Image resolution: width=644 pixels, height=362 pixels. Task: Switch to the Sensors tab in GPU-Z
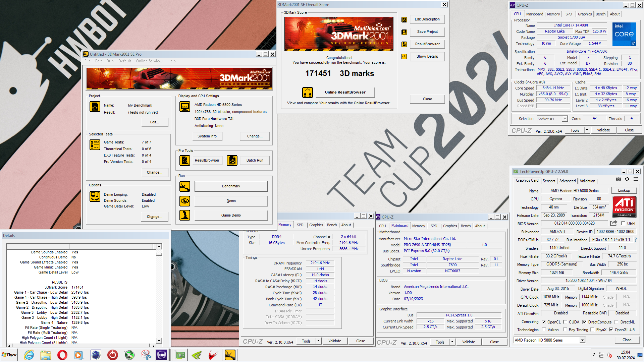(x=549, y=181)
